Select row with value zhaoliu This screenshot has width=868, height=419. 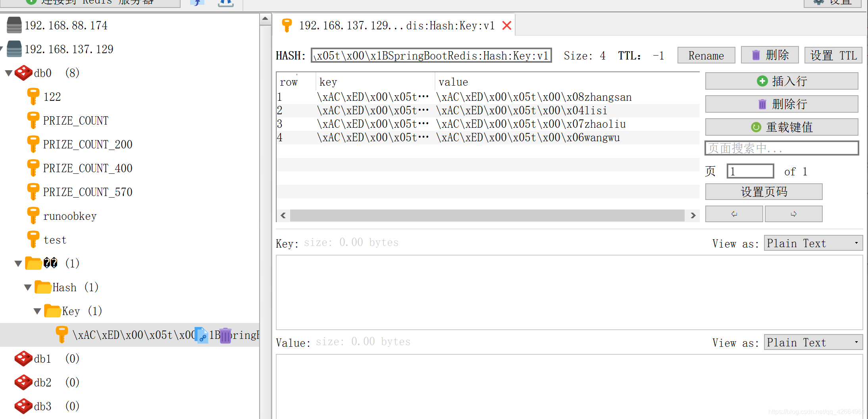pos(488,124)
